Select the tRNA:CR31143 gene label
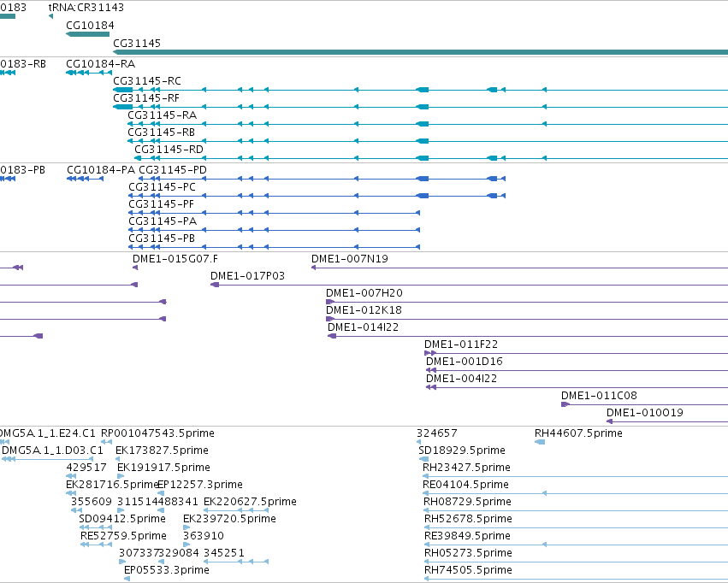This screenshot has width=728, height=583. 86,8
